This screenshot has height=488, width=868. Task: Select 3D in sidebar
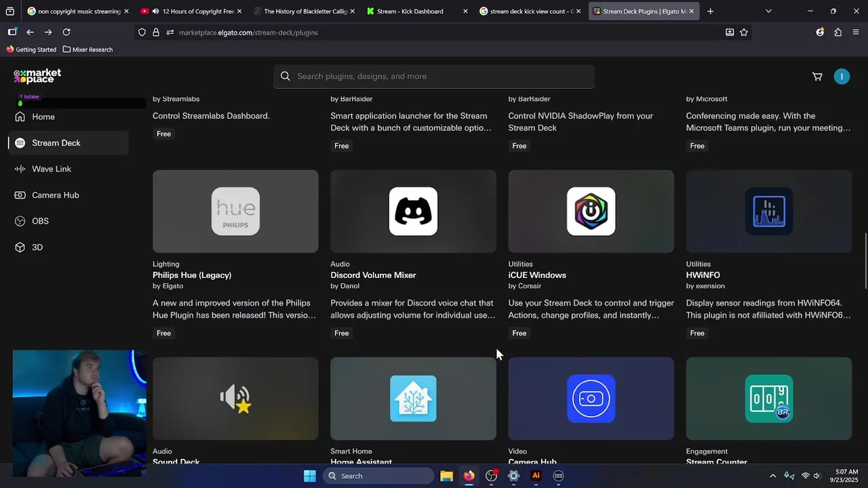pos(68,247)
